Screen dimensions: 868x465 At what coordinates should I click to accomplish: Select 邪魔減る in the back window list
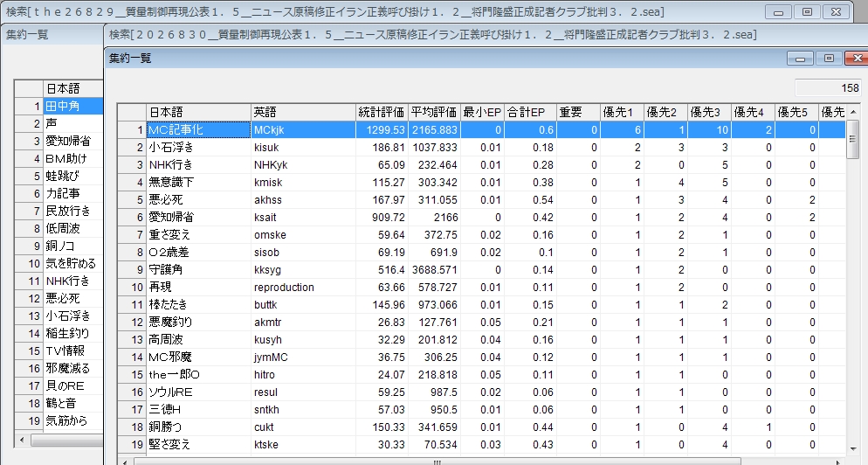pyautogui.click(x=73, y=368)
